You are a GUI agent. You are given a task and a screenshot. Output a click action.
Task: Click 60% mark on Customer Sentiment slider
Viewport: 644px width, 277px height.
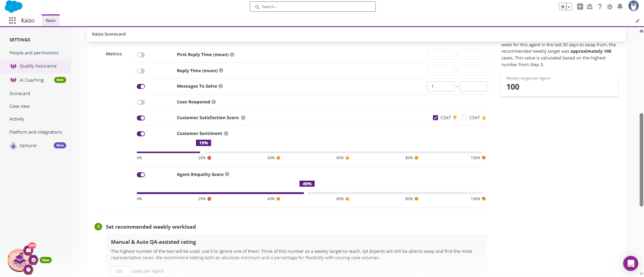tap(343, 158)
